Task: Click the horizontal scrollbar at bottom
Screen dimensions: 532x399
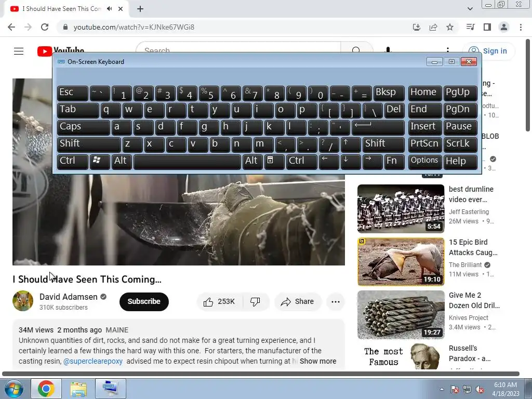Action: (261, 374)
